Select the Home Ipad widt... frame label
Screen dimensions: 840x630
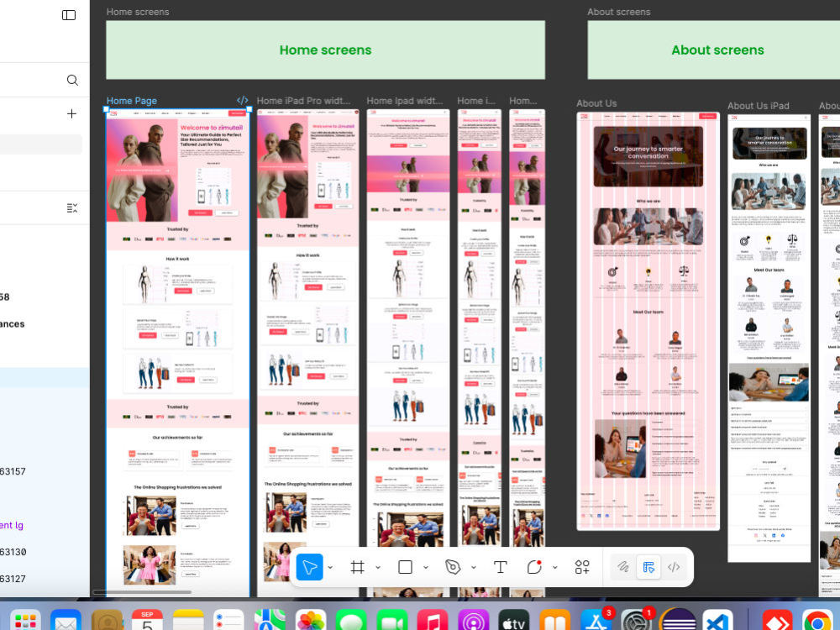click(405, 101)
